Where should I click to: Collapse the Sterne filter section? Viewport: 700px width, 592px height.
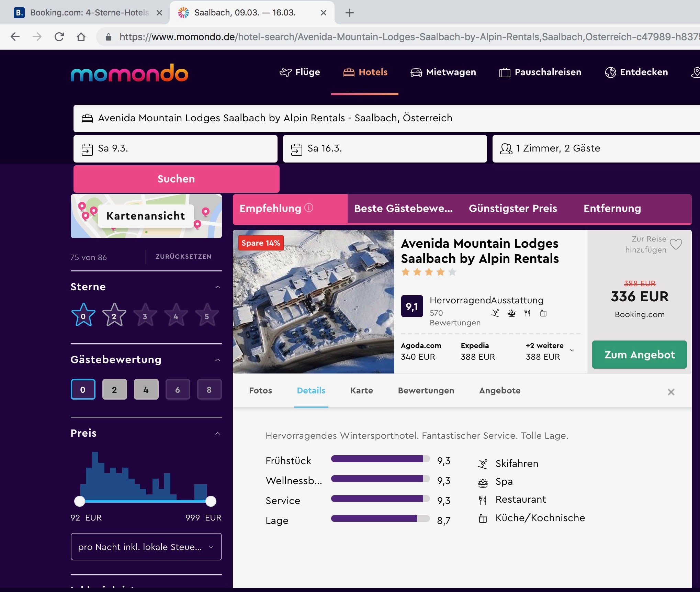pyautogui.click(x=217, y=287)
